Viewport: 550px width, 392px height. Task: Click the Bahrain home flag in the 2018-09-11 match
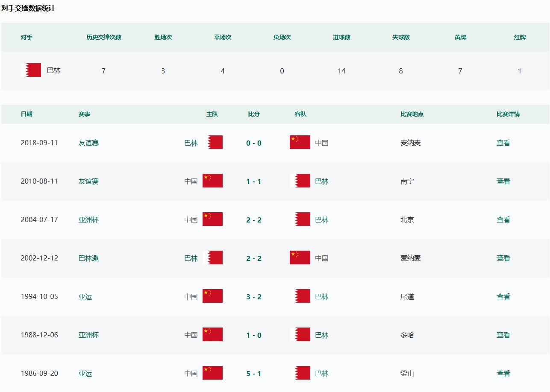213,142
